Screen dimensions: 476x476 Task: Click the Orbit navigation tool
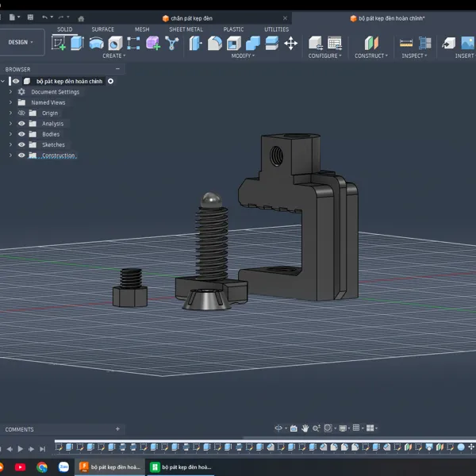point(278,428)
